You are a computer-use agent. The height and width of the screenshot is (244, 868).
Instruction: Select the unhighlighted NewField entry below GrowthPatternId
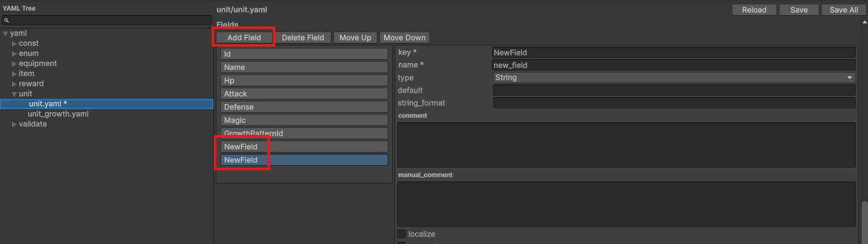click(304, 147)
